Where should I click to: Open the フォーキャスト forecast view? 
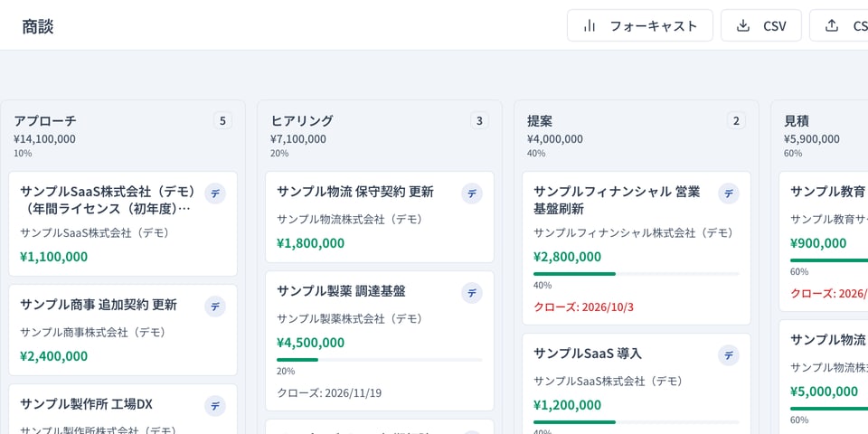coord(640,25)
